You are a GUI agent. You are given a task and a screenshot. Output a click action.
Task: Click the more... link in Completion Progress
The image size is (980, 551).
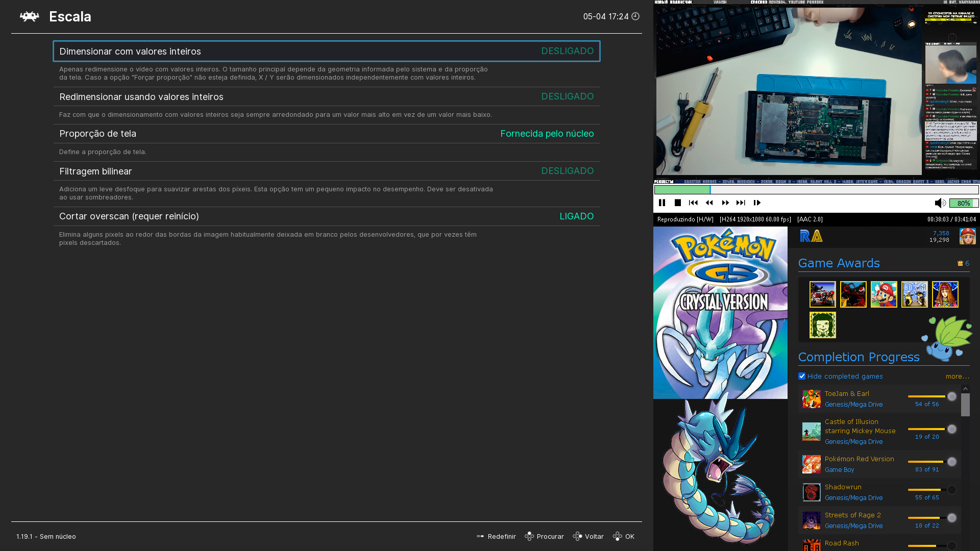tap(957, 376)
